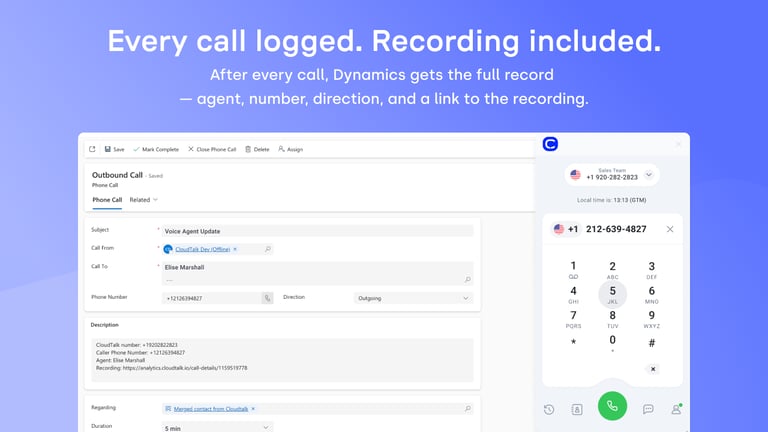Search the Call To lookup
The image size is (768, 432).
point(468,279)
